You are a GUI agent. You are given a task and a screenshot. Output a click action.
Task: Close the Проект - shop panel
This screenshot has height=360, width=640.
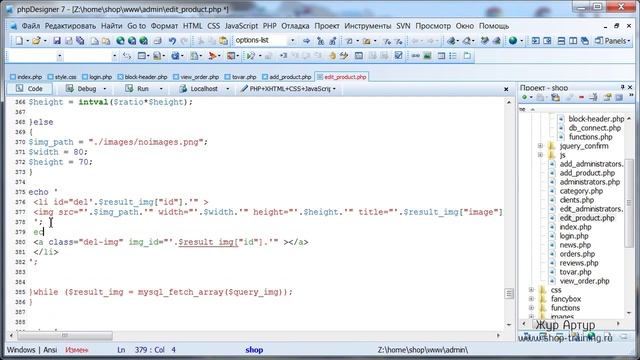click(630, 87)
